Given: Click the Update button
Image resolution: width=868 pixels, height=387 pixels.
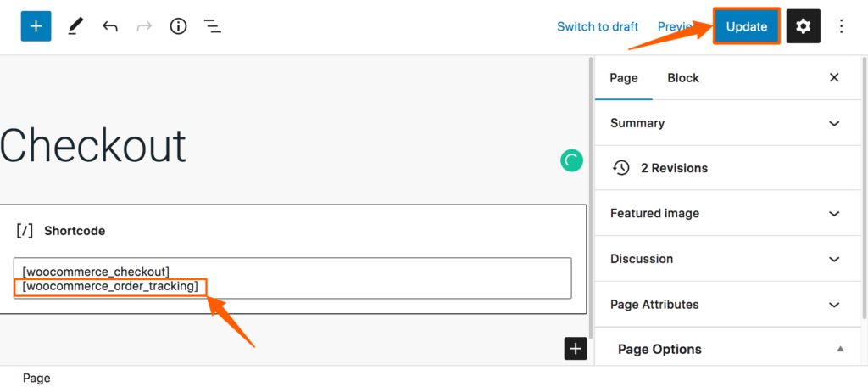Looking at the screenshot, I should coord(747,26).
